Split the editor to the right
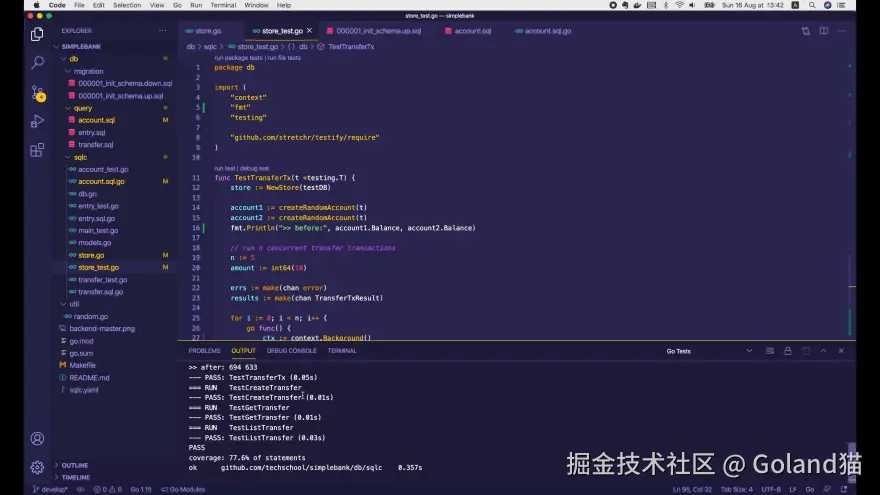This screenshot has height=495, width=880. (823, 31)
